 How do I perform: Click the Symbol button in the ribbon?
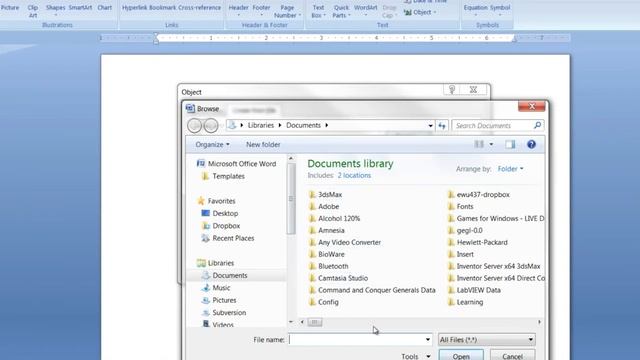point(500,11)
